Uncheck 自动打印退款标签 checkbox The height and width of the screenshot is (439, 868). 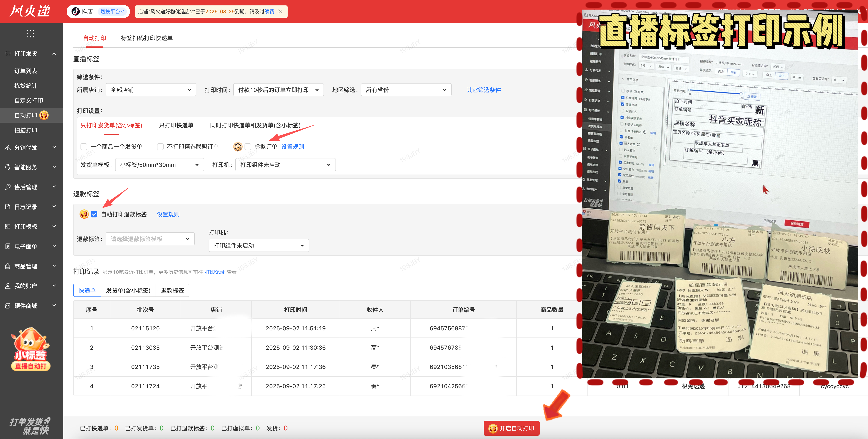pos(94,214)
